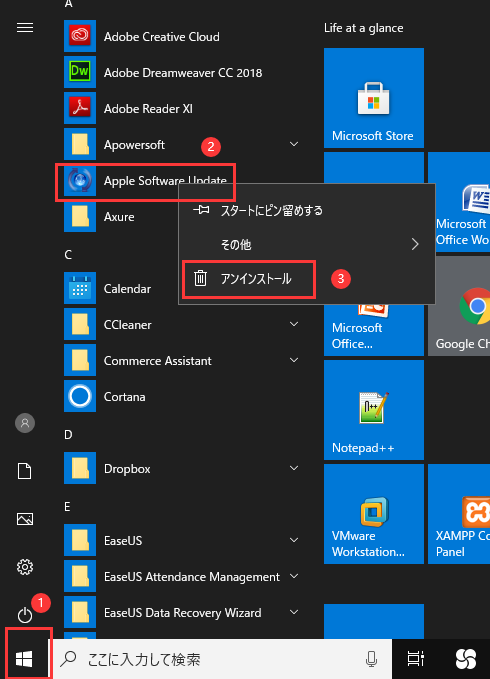The width and height of the screenshot is (490, 679).
Task: Click the CCleaner folder icon
Action: coord(80,324)
